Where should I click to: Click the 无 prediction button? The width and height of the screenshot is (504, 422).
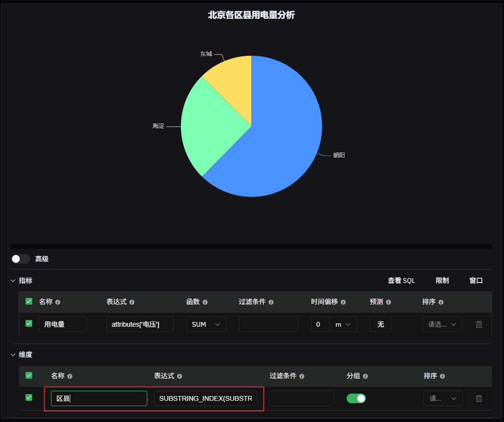coord(381,324)
